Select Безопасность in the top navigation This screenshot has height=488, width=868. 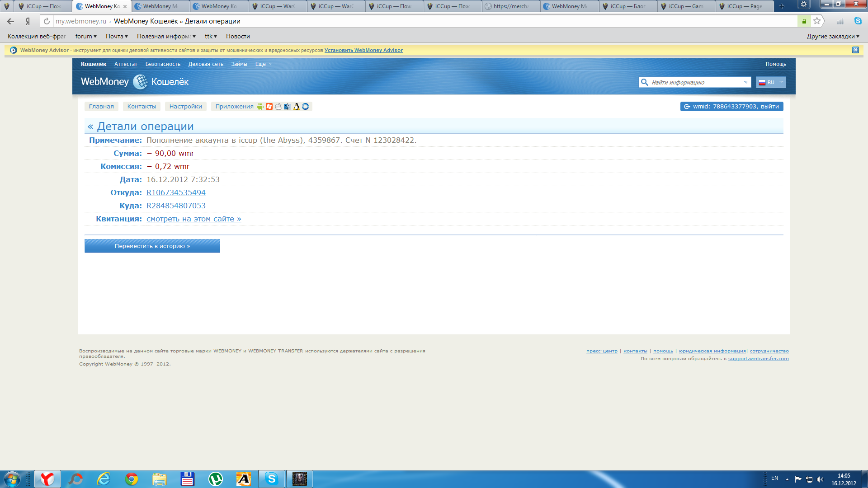[163, 64]
